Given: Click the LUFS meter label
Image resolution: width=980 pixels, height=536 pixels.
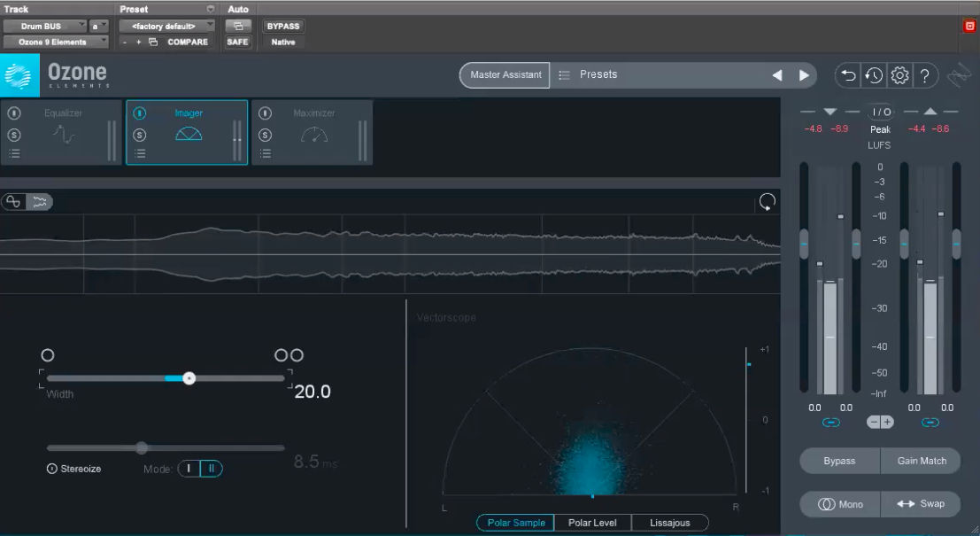Looking at the screenshot, I should point(879,145).
